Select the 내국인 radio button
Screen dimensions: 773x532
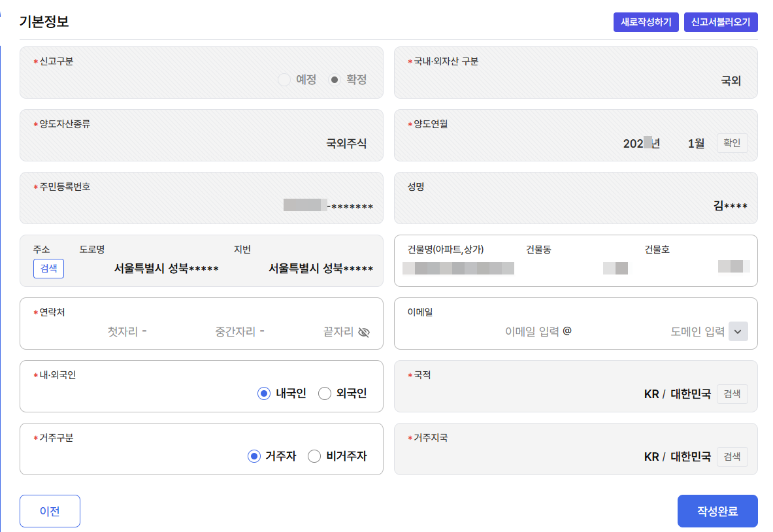(264, 393)
